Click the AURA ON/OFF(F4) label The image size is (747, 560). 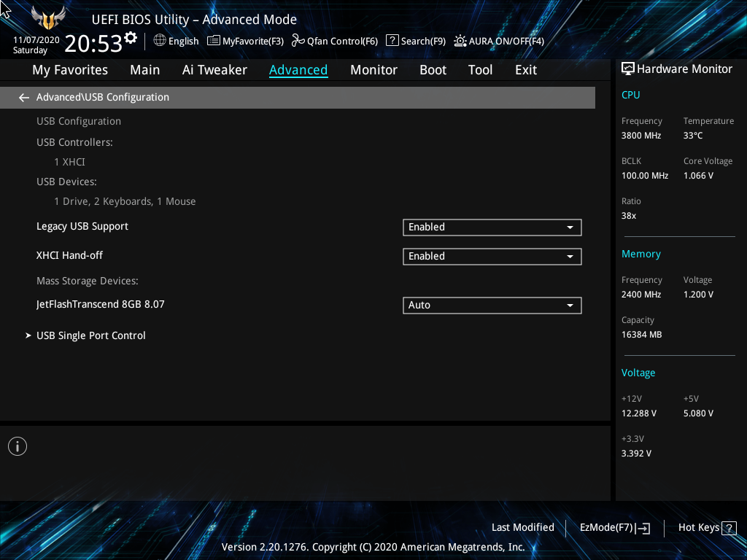[x=506, y=42]
